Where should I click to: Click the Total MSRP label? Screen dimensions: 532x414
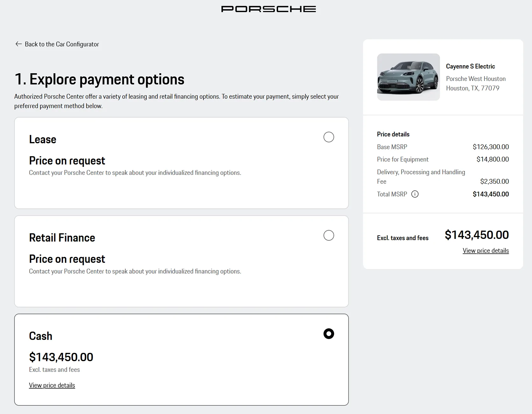(x=392, y=194)
